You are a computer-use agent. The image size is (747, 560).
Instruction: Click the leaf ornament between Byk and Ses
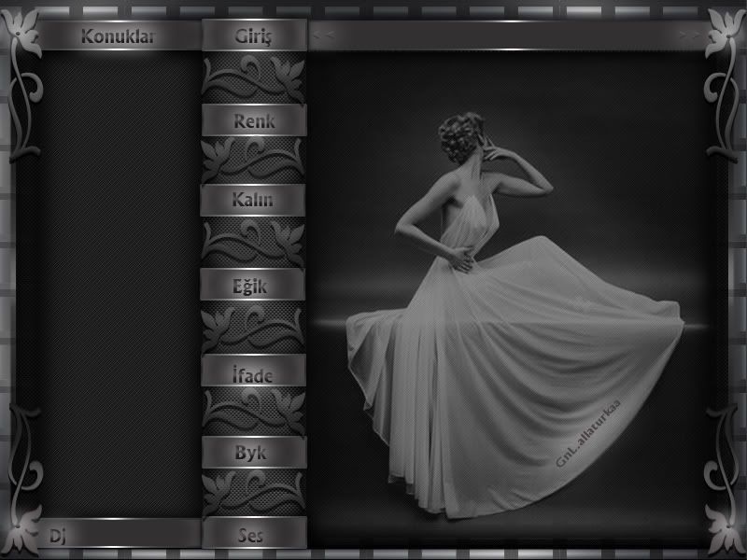tap(253, 493)
